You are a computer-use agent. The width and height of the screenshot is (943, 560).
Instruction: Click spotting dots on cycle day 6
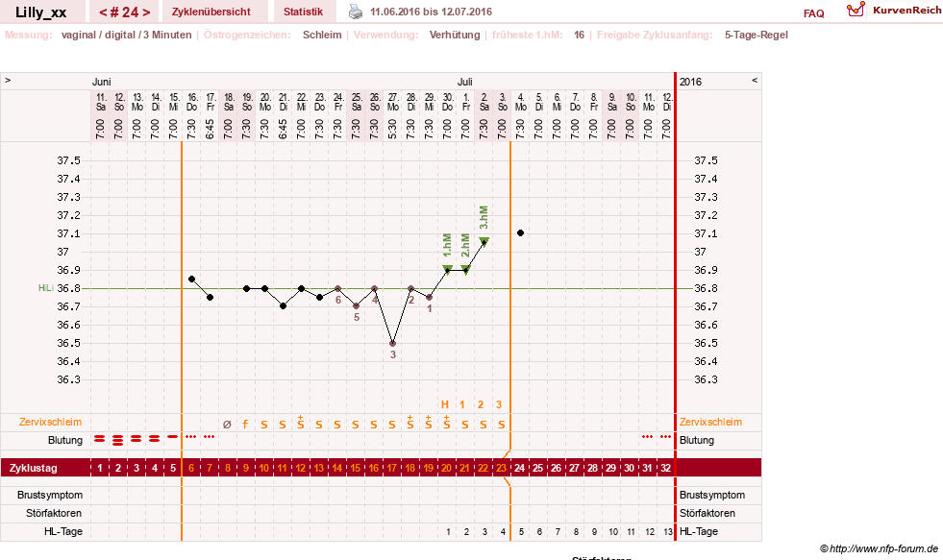click(190, 436)
